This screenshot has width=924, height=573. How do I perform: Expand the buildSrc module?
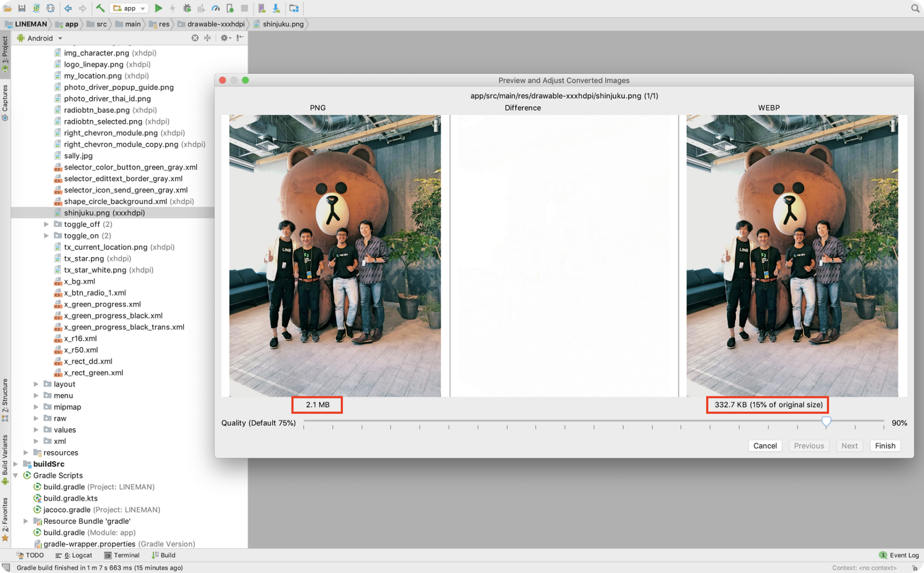[16, 464]
